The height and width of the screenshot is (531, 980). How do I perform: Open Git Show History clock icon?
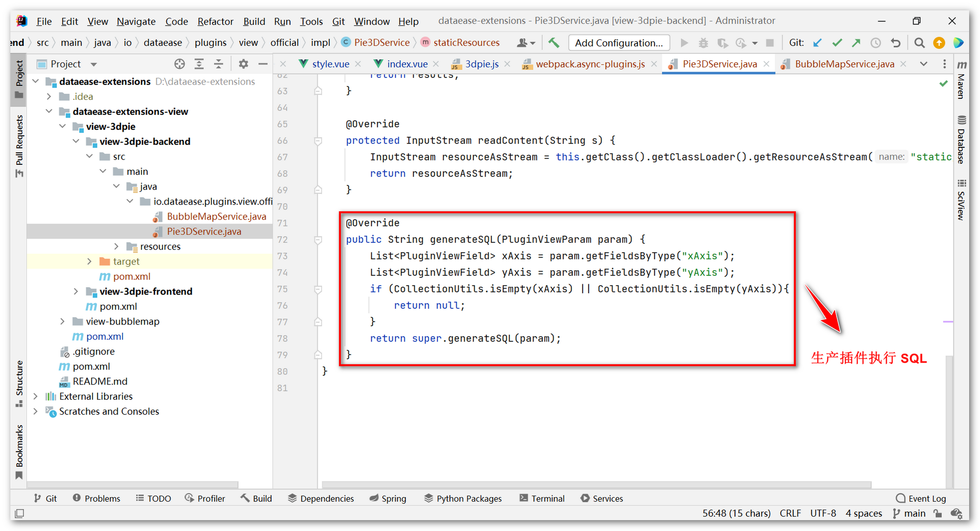875,43
